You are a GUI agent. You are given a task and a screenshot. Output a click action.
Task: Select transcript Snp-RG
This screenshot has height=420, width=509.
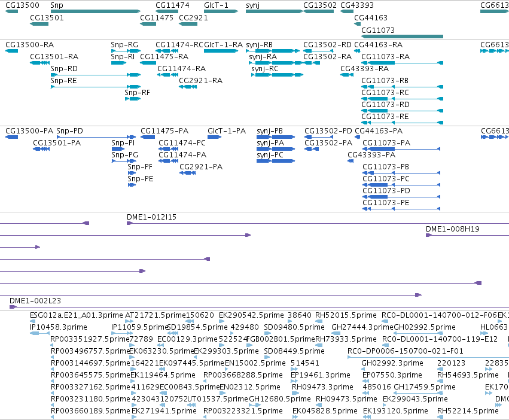(124, 44)
